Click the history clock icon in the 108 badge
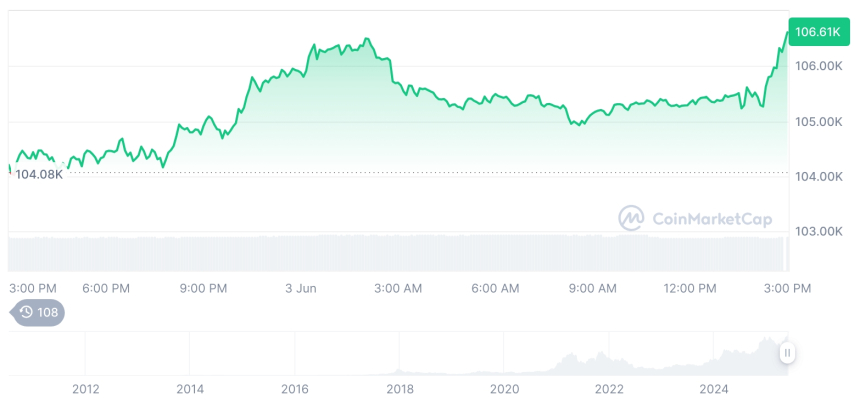Image resolution: width=860 pixels, height=401 pixels. (26, 313)
